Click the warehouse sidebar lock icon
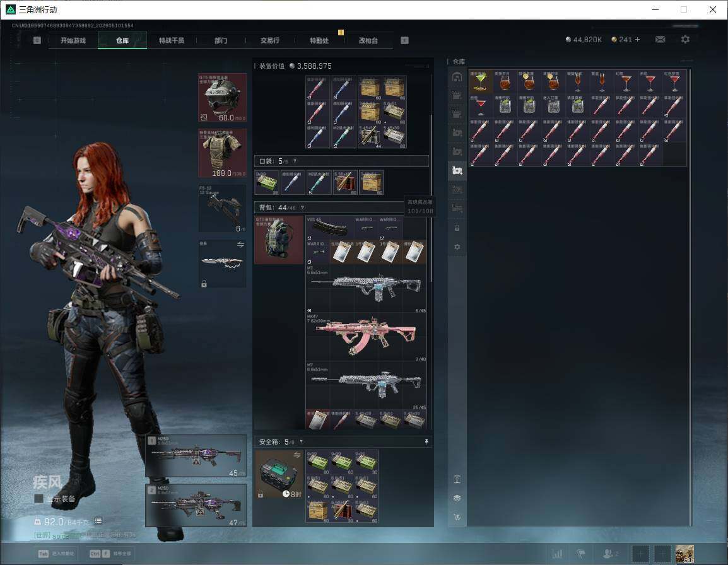728x565 pixels. coord(457,228)
